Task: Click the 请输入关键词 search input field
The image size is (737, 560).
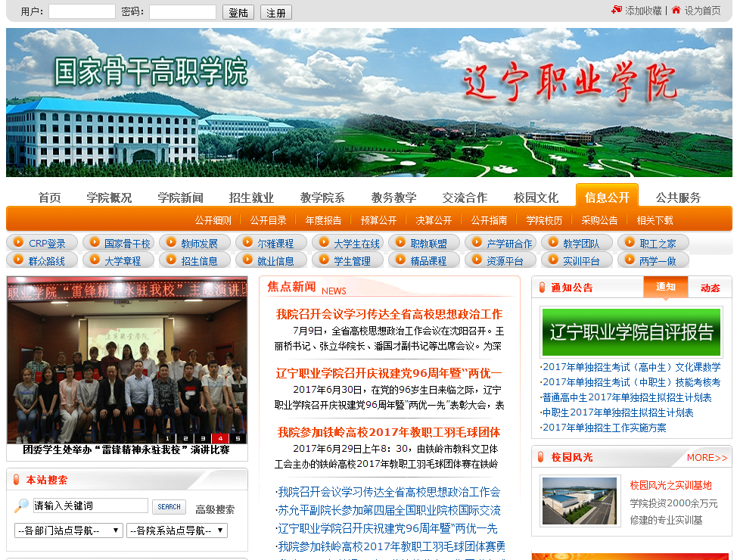Action: pos(90,506)
